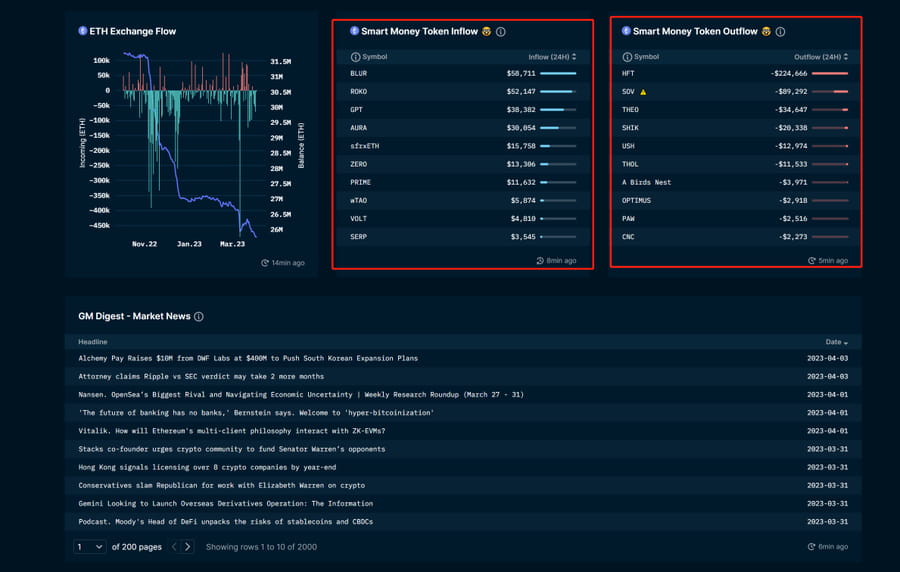Image resolution: width=900 pixels, height=572 pixels.
Task: Select wTAO in the inflow table
Action: [358, 201]
